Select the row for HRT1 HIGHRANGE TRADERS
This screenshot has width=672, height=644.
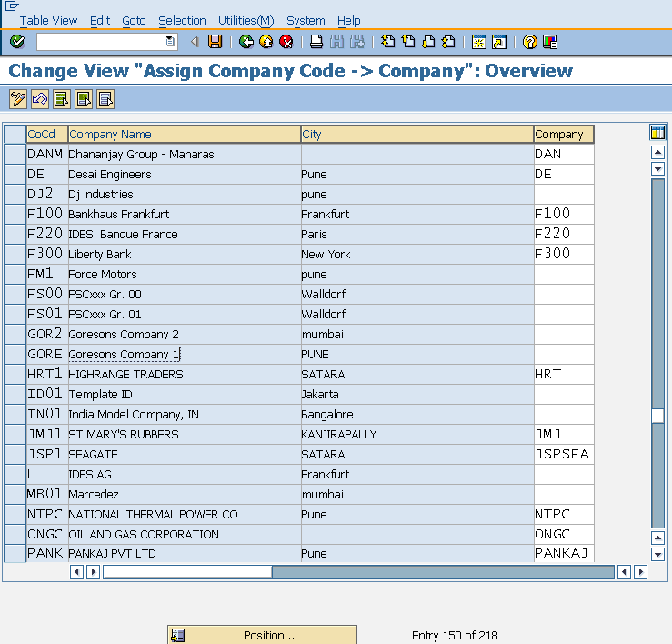pyautogui.click(x=15, y=375)
